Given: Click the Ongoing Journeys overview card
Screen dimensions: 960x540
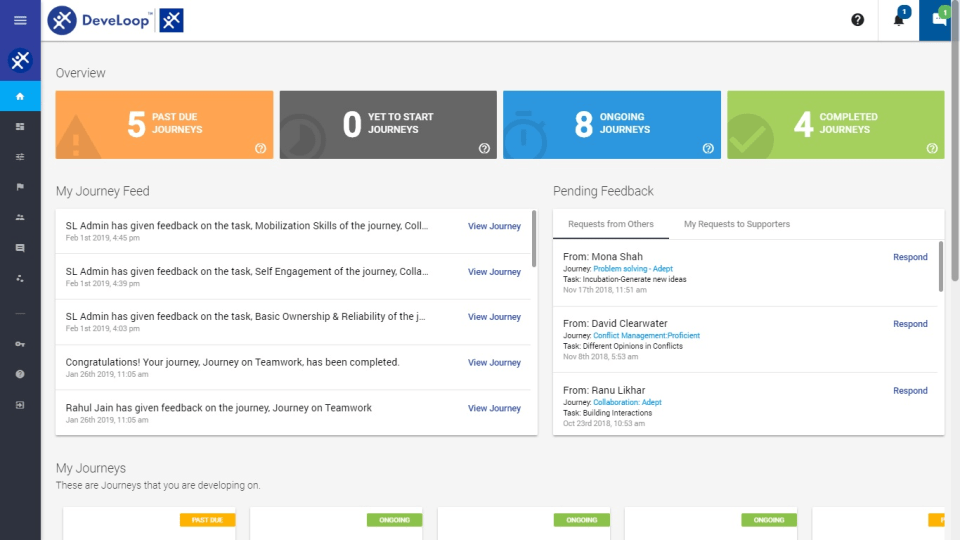Looking at the screenshot, I should coord(611,124).
